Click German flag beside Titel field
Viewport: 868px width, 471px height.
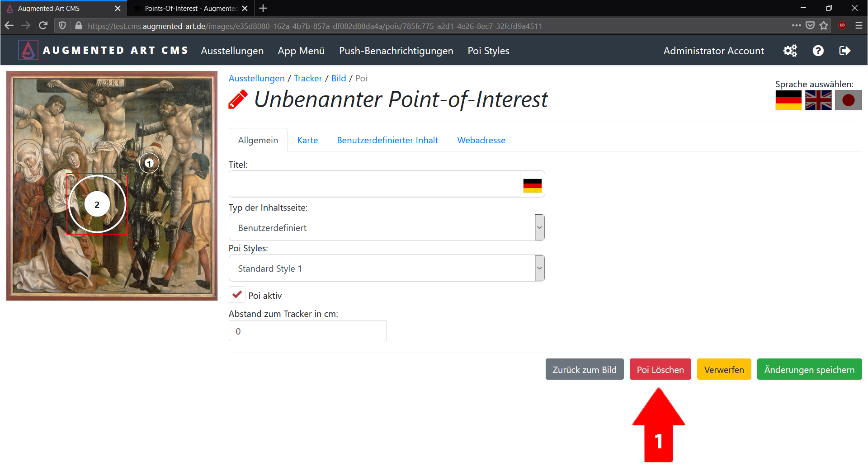click(x=532, y=185)
